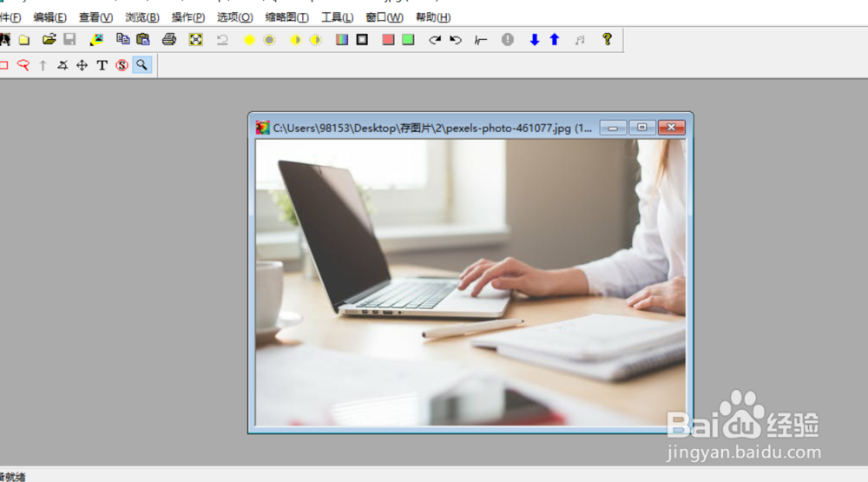Open the 工具(L) menu
Image resolution: width=868 pixels, height=482 pixels.
(x=337, y=17)
